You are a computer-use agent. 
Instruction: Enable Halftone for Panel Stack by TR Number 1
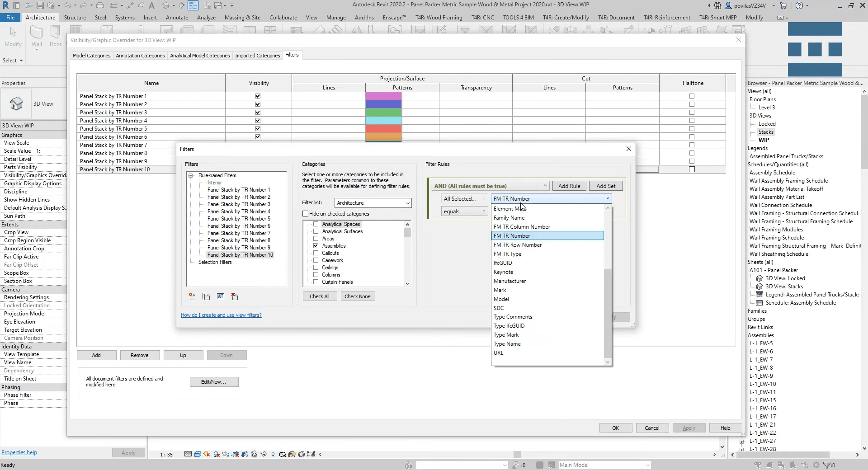tap(691, 96)
